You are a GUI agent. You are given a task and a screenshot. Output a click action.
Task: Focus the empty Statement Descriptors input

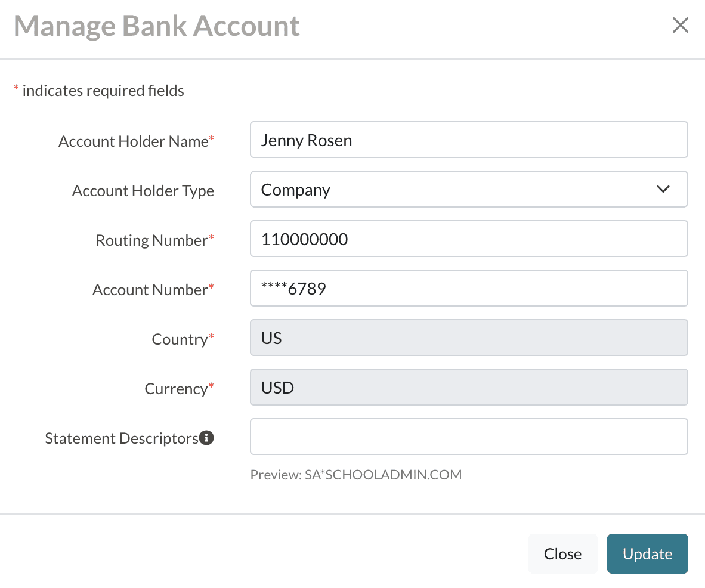point(469,437)
